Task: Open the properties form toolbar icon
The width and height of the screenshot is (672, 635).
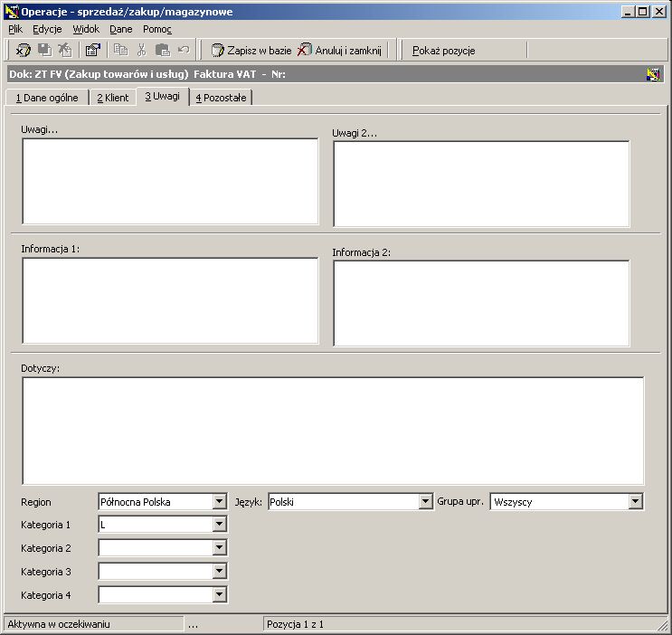Action: tap(92, 50)
